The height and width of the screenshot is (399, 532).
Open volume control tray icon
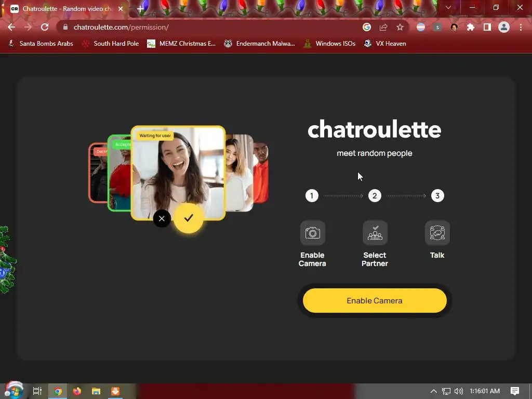tap(458, 391)
